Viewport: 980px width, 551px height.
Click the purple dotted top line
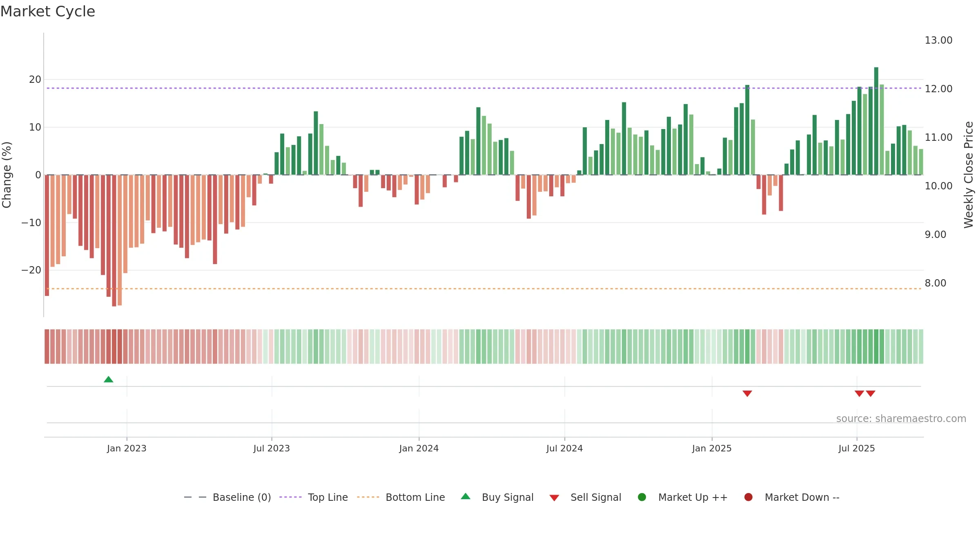coord(484,88)
